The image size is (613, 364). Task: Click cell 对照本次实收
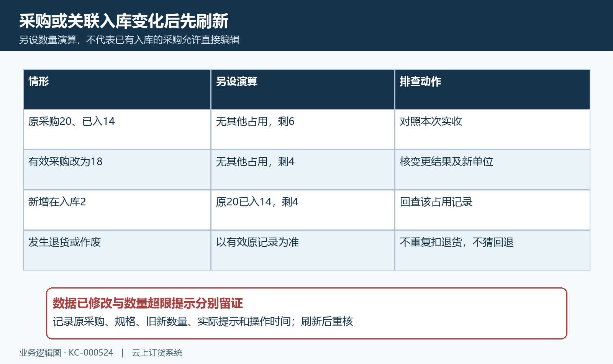point(492,130)
